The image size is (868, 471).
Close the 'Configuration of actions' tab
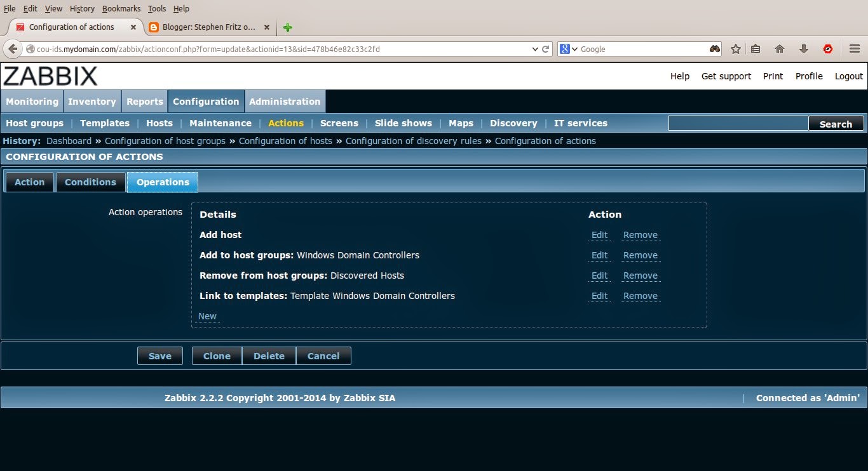(x=133, y=27)
